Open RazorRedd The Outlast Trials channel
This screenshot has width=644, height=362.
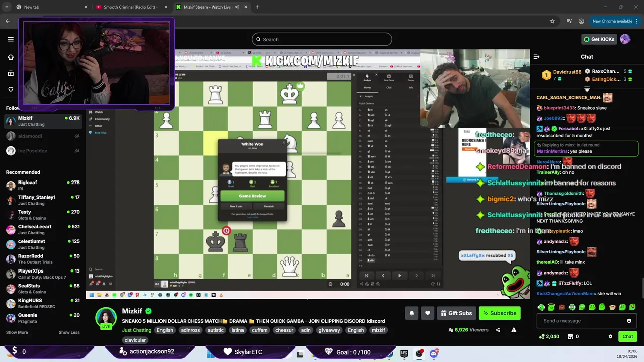(43, 259)
